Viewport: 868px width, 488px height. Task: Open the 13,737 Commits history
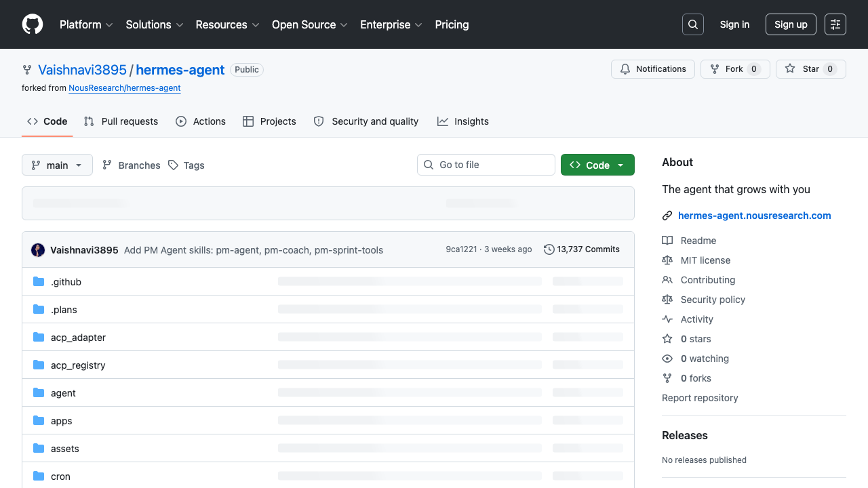[582, 249]
